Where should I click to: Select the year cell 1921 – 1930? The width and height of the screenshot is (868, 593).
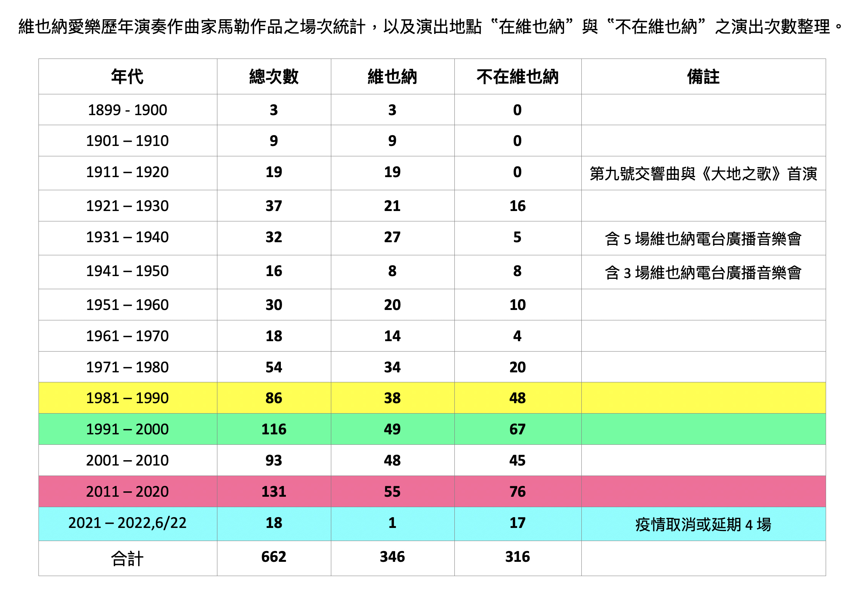[127, 206]
